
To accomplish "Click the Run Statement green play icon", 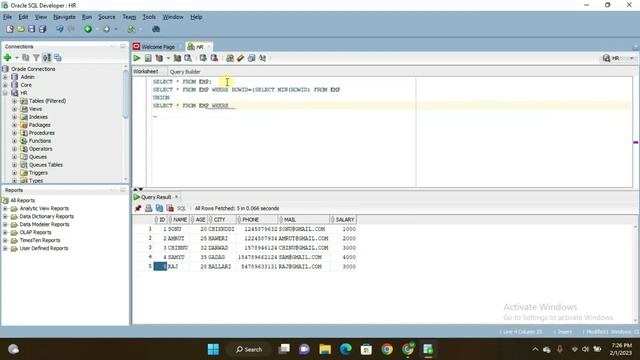I will tap(137, 58).
